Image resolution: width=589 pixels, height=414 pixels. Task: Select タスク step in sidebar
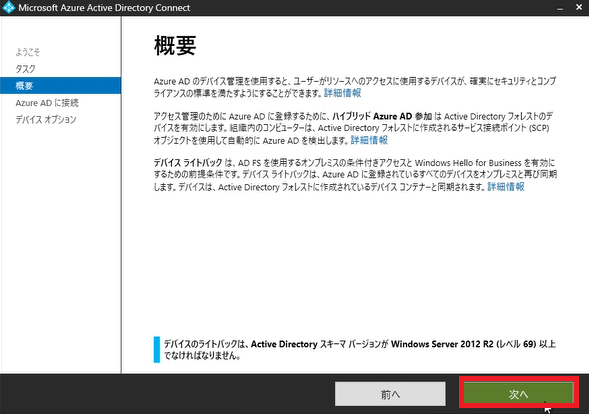26,69
